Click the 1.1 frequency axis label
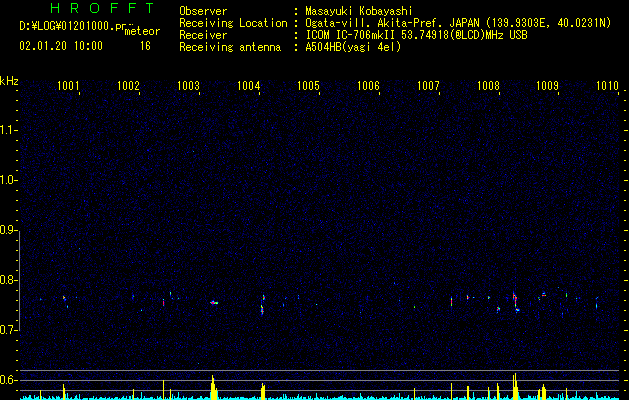 click(8, 130)
